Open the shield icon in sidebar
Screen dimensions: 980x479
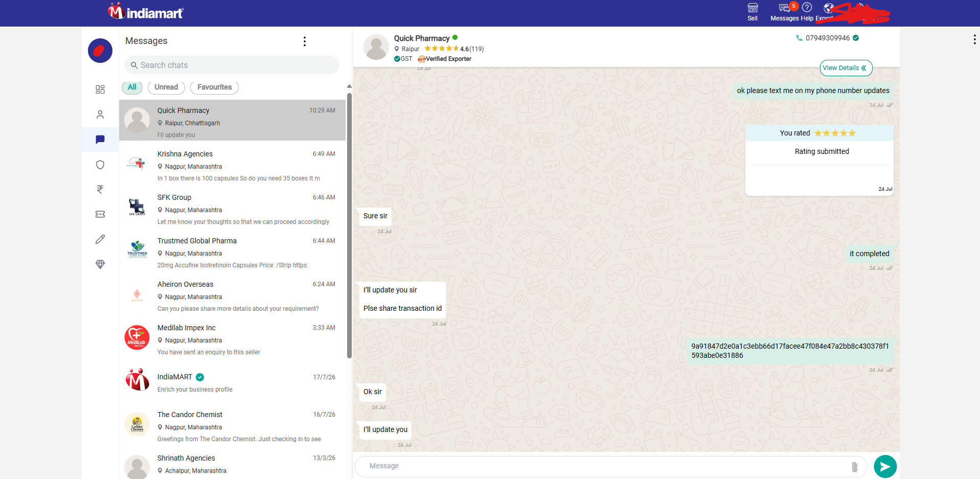coord(100,165)
